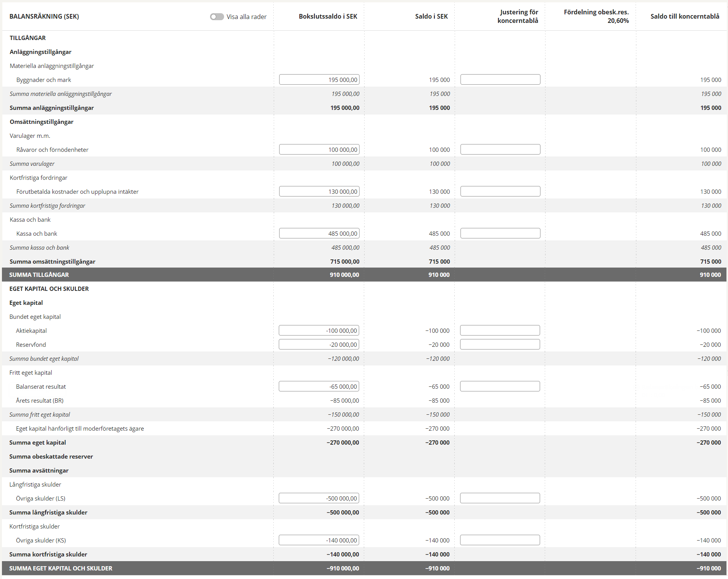Click Råvaror och förnödenheter justering field
This screenshot has width=728, height=579.
coord(500,150)
